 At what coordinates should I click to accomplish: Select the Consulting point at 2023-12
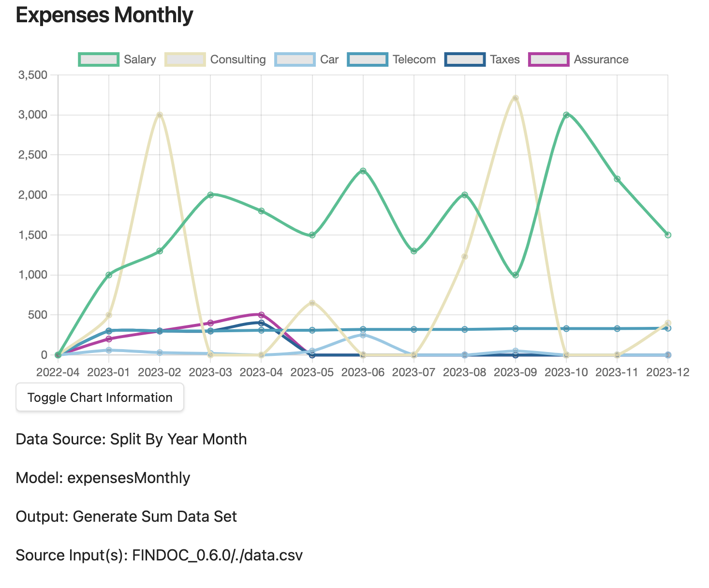[x=668, y=323]
